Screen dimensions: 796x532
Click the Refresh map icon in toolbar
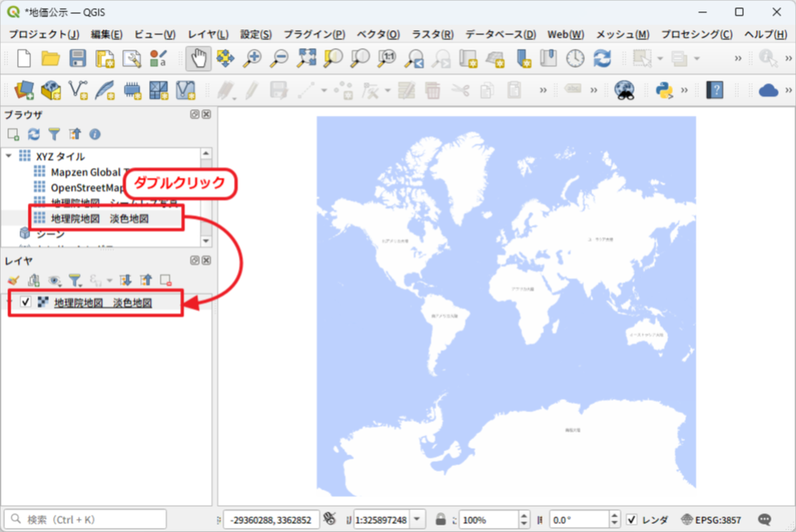click(602, 58)
